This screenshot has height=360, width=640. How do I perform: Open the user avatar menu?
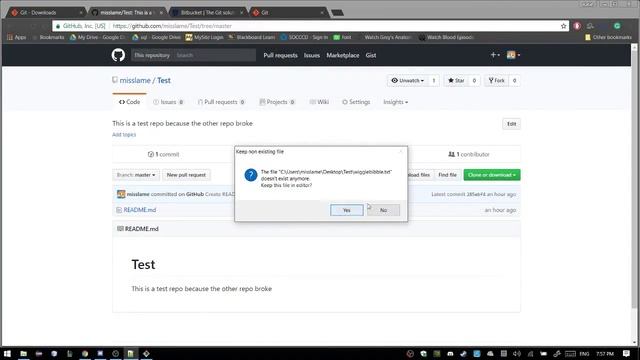513,55
